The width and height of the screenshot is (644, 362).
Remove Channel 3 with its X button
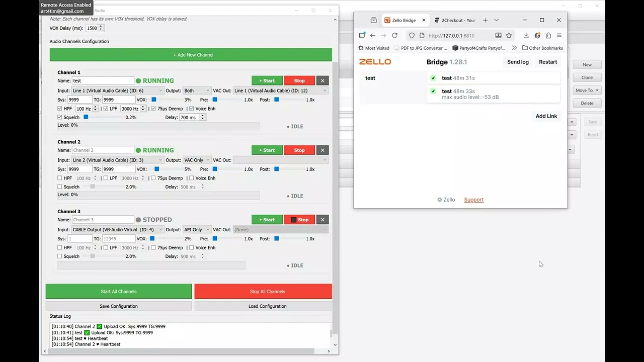323,220
